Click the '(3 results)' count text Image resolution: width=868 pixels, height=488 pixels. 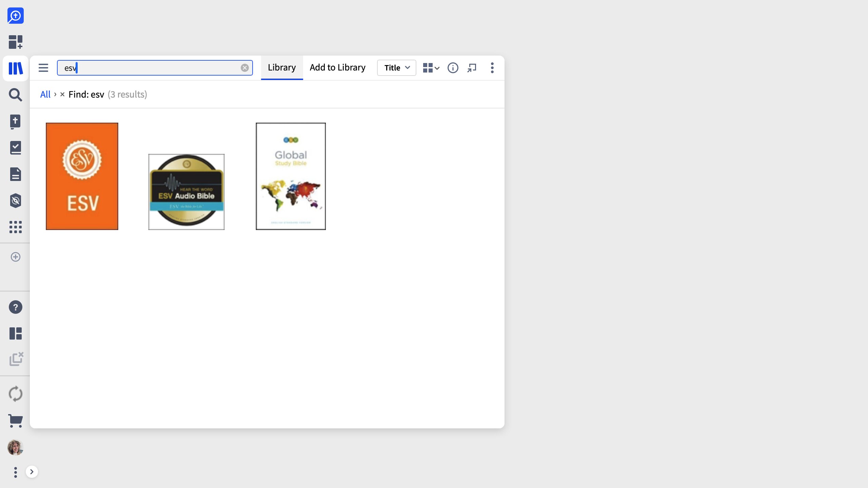(x=127, y=94)
